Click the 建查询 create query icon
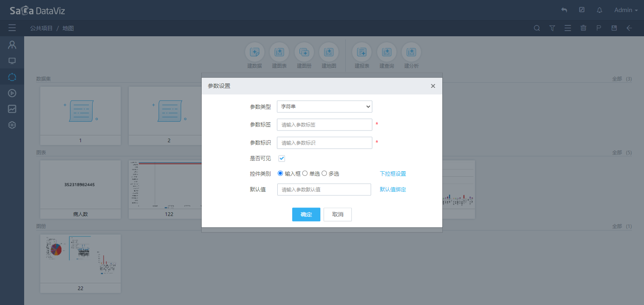 [387, 52]
